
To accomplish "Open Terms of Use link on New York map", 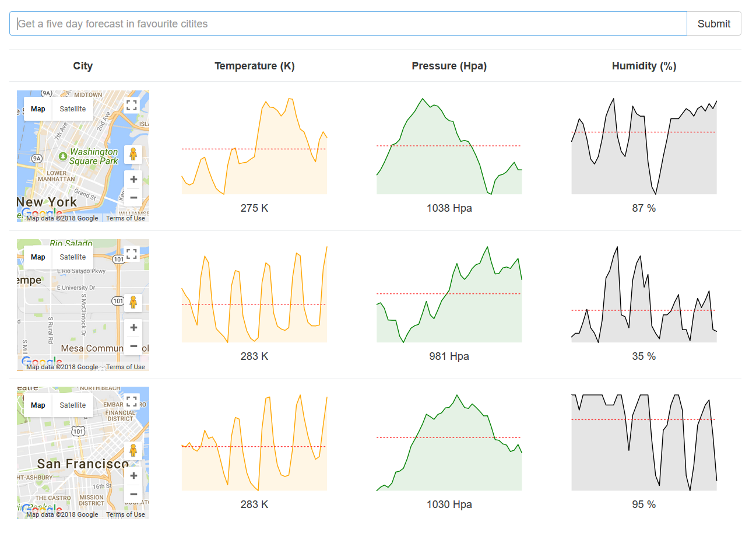I will point(125,218).
